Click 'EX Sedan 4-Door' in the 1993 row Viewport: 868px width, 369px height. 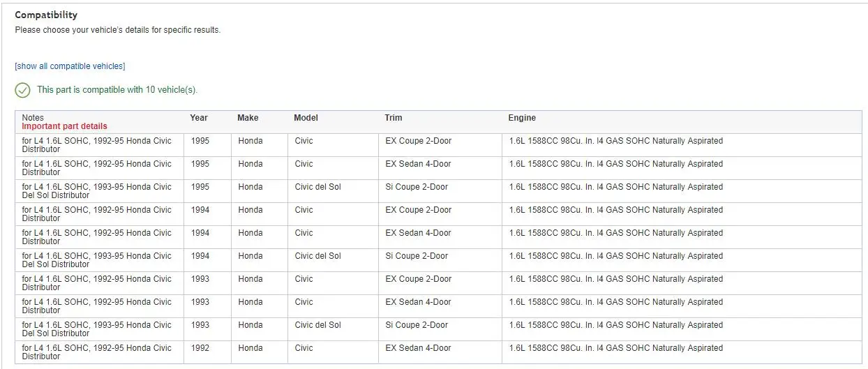pyautogui.click(x=419, y=302)
